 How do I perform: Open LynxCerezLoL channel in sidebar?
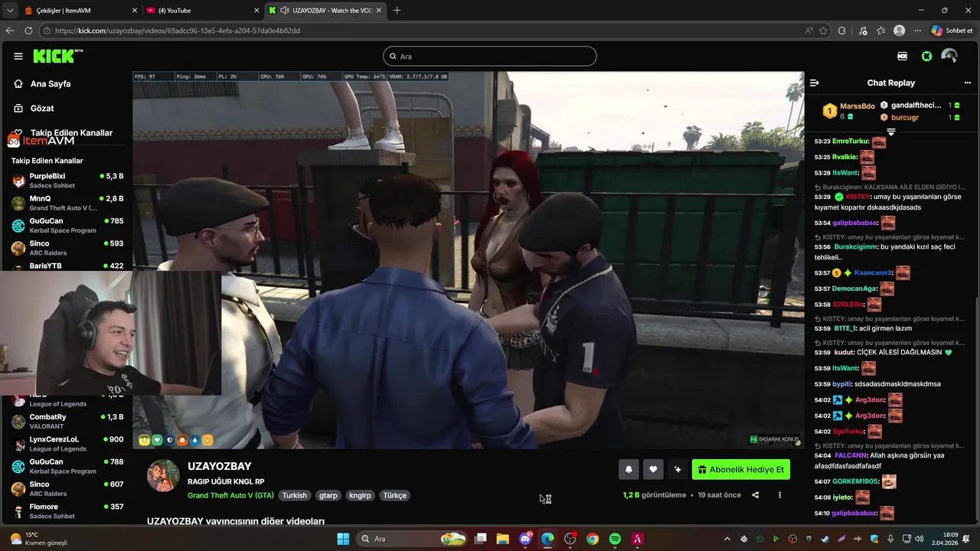tap(67, 444)
